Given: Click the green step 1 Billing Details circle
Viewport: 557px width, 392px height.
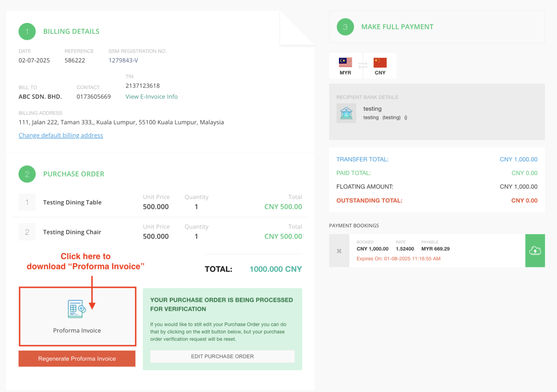Looking at the screenshot, I should click(27, 32).
